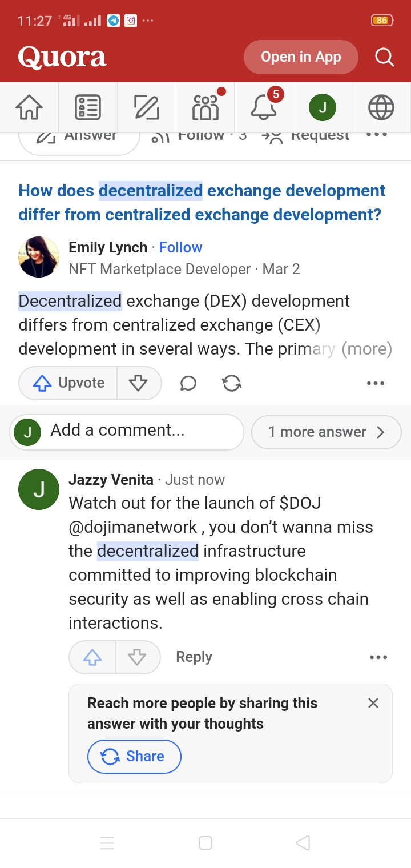Go to Home feed icon
This screenshot has width=411, height=868.
[29, 107]
